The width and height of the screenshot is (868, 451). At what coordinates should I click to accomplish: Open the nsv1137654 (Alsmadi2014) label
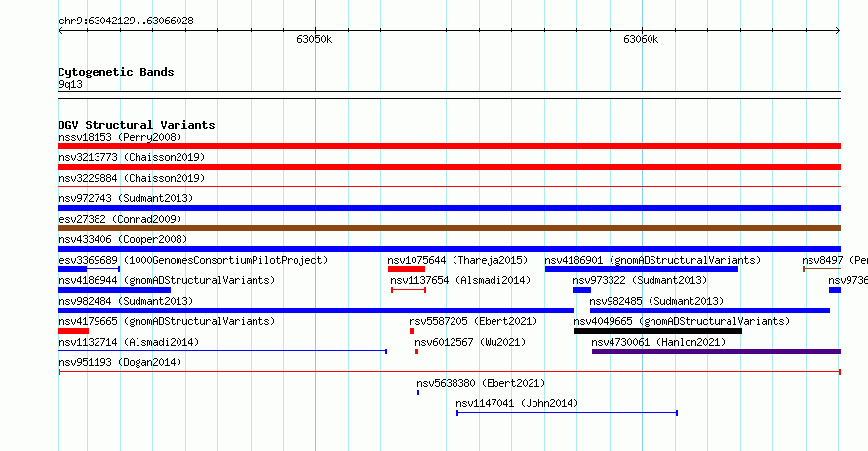[x=460, y=280]
